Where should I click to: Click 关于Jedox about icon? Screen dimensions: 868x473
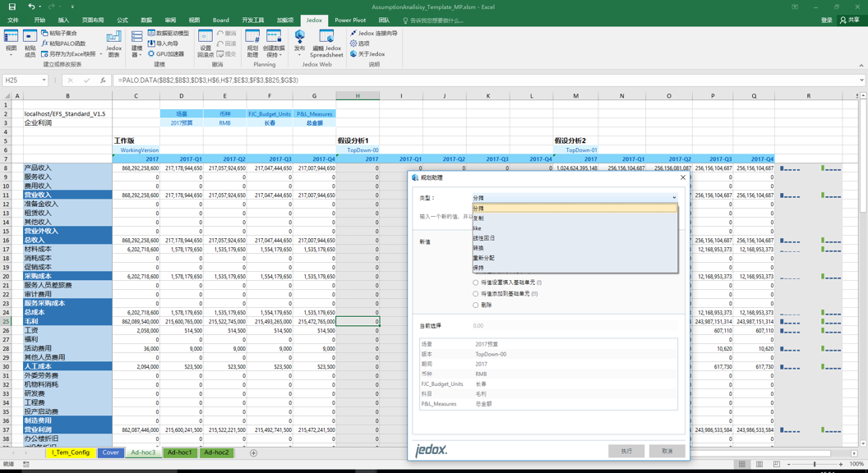click(x=353, y=53)
